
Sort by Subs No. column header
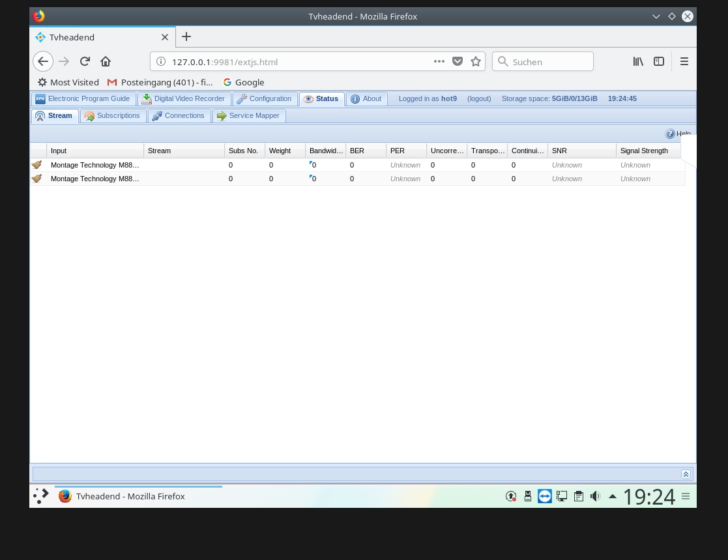click(x=244, y=151)
